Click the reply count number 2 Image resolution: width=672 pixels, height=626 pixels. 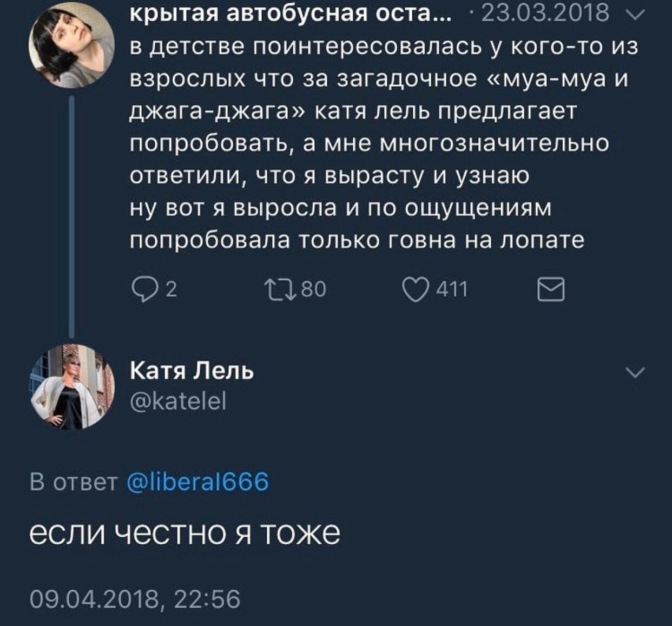click(170, 291)
